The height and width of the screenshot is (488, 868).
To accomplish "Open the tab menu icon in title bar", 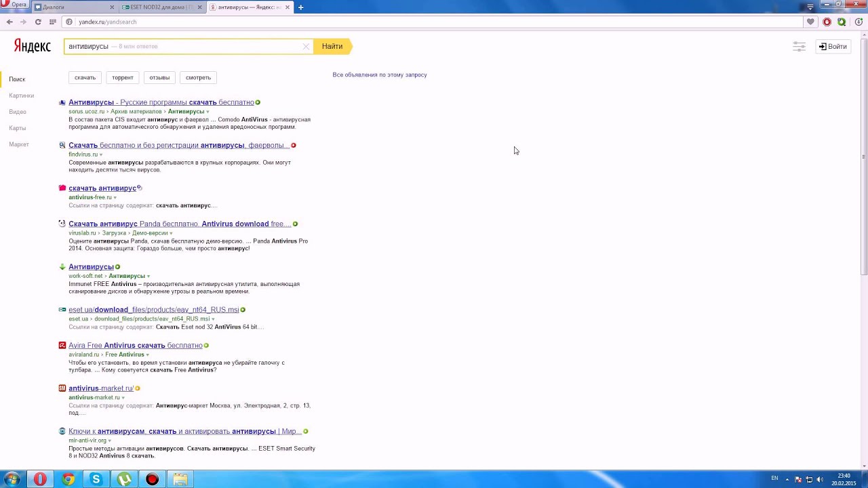I will [x=810, y=7].
